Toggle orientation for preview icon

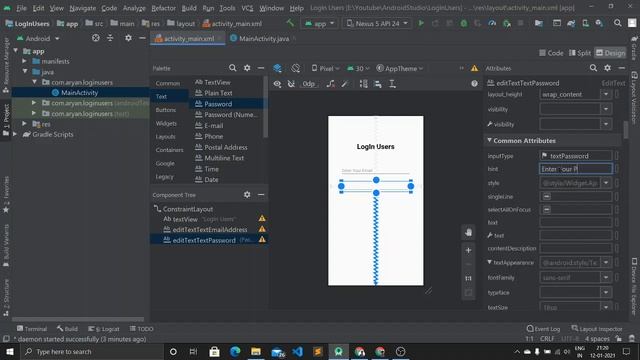296,68
